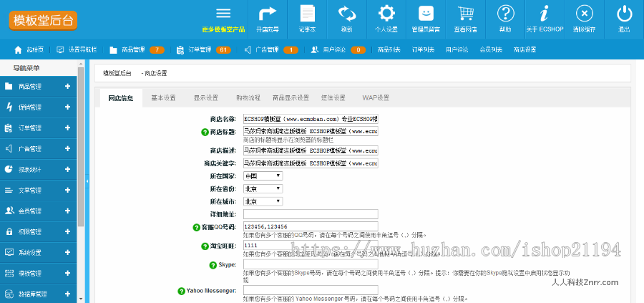Click the help icon beside 客服QQ号码
The image size is (644, 303).
[x=197, y=227]
